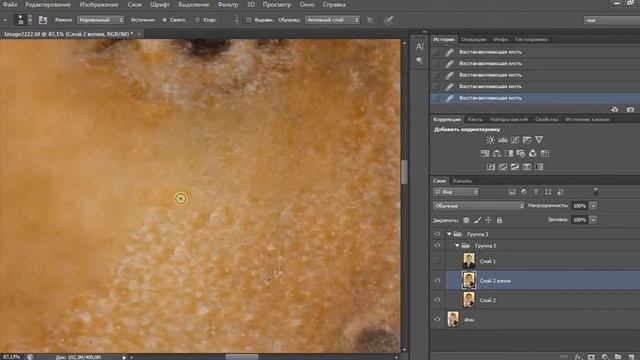Show the hidden Слой 1 layer
The height and width of the screenshot is (360, 640).
pos(437,260)
